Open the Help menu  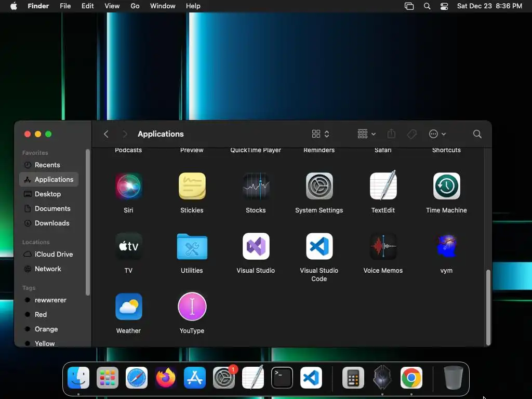coord(193,6)
